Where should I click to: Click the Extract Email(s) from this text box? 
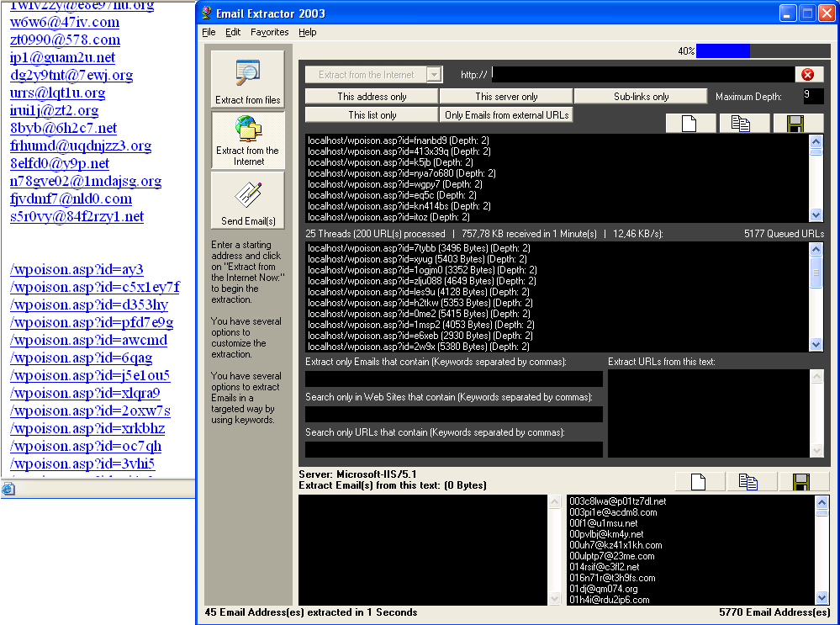click(423, 550)
